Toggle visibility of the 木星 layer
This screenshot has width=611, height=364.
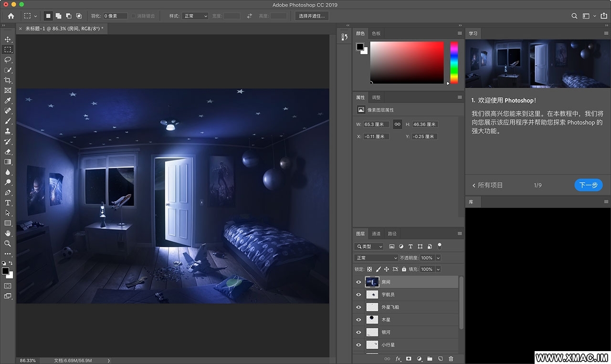(x=358, y=320)
